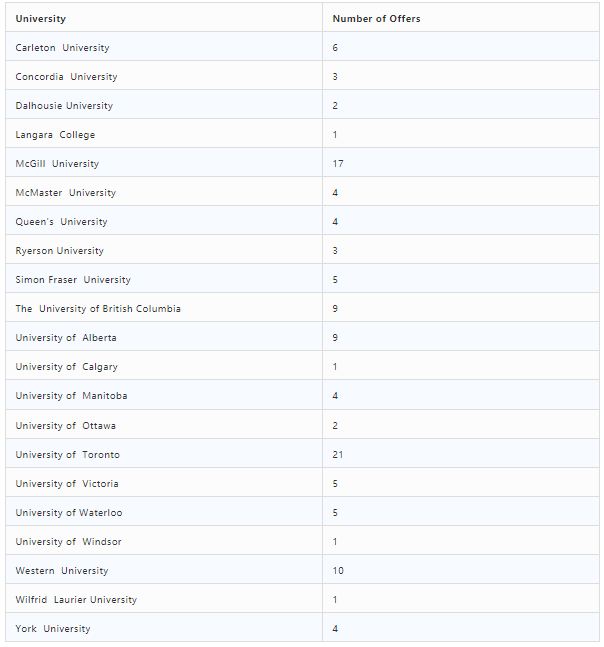
Task: Click the University of Alberta name
Action: (x=66, y=338)
